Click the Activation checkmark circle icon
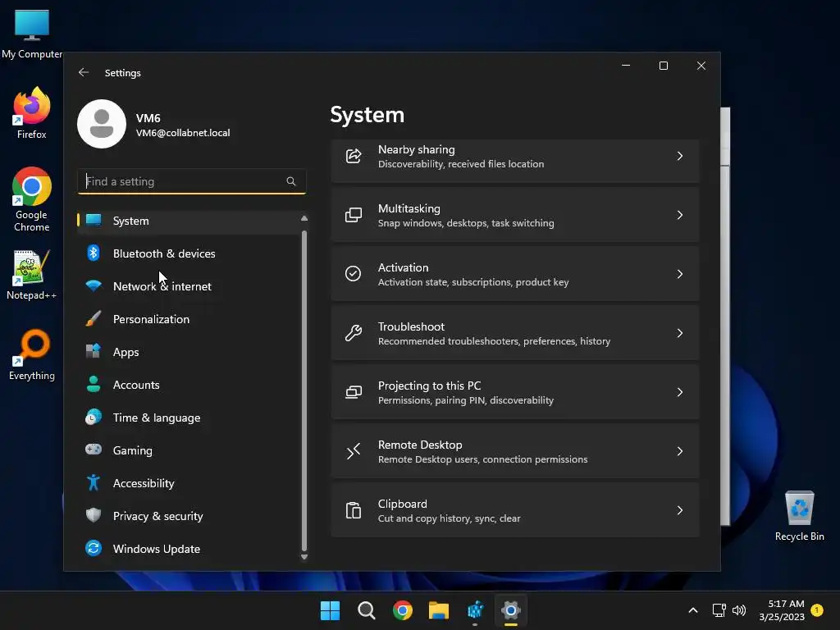This screenshot has width=840, height=630. point(353,274)
